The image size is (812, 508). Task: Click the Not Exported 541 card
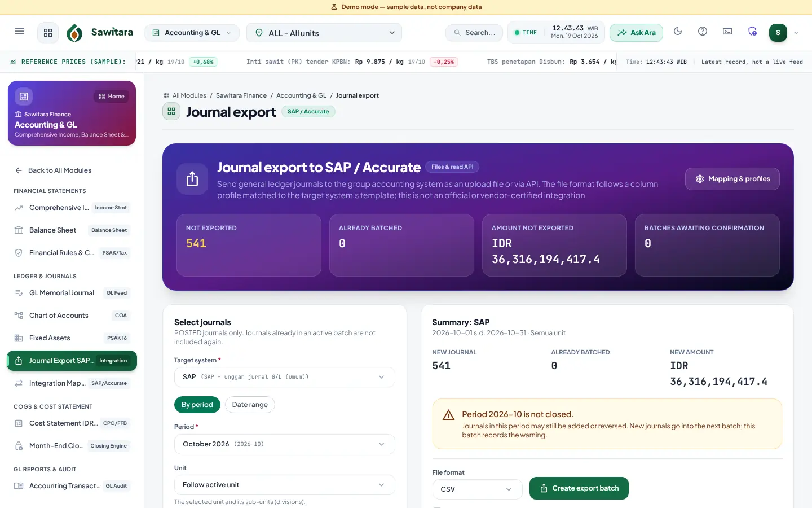(x=249, y=245)
